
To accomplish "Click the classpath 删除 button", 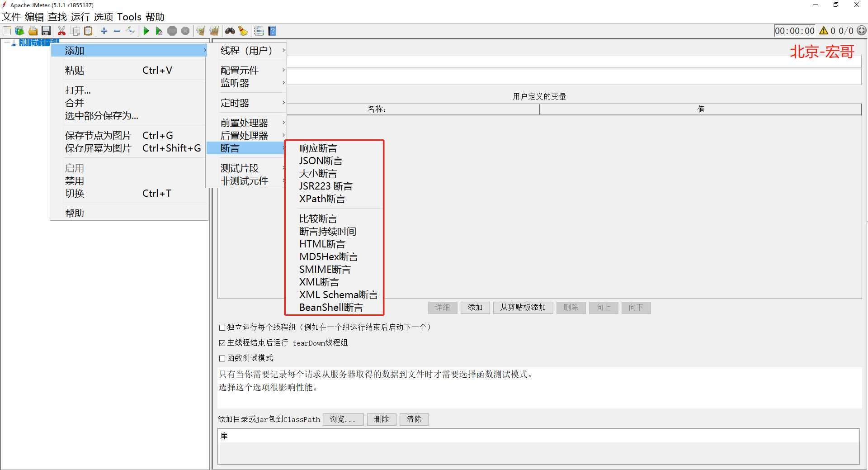I will pyautogui.click(x=382, y=419).
